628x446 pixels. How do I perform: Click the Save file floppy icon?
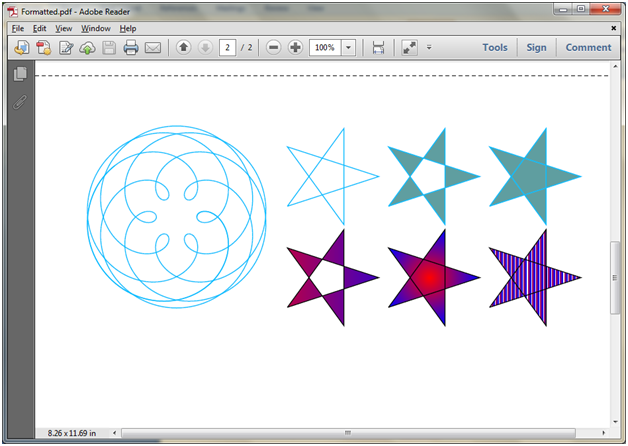(x=109, y=48)
